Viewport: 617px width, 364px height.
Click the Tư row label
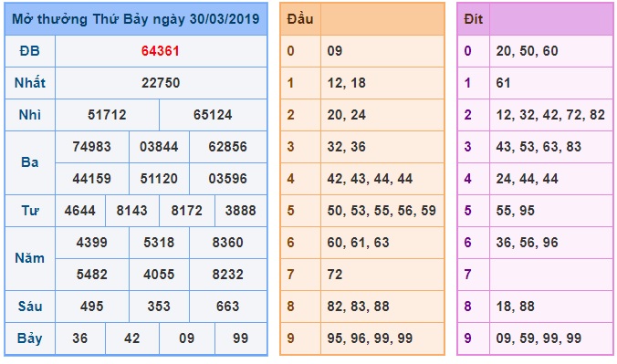pos(30,210)
